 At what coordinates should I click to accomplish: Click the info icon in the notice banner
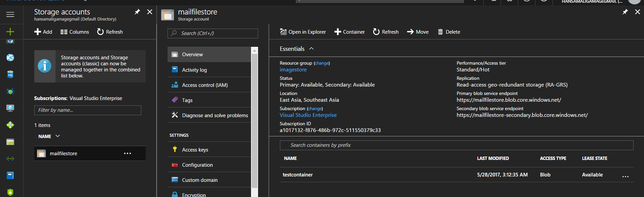point(45,66)
